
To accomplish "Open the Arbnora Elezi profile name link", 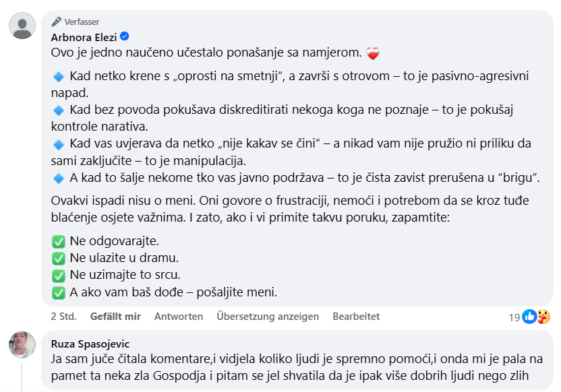I will click(x=84, y=36).
